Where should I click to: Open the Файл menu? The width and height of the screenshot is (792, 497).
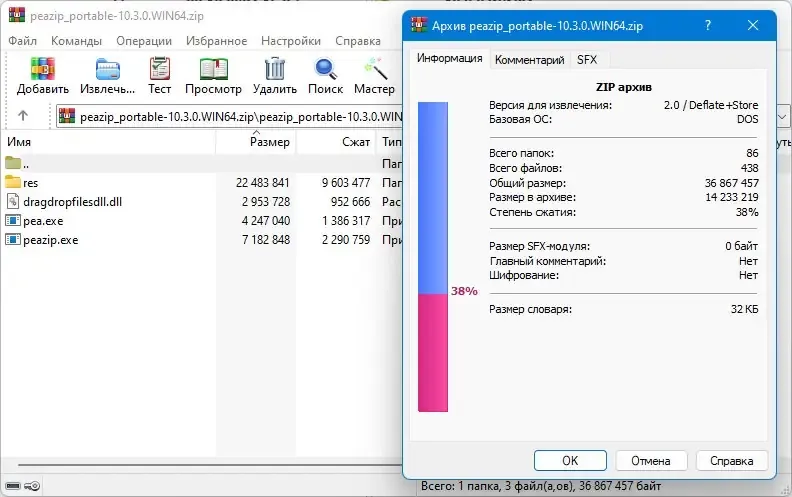(22, 41)
